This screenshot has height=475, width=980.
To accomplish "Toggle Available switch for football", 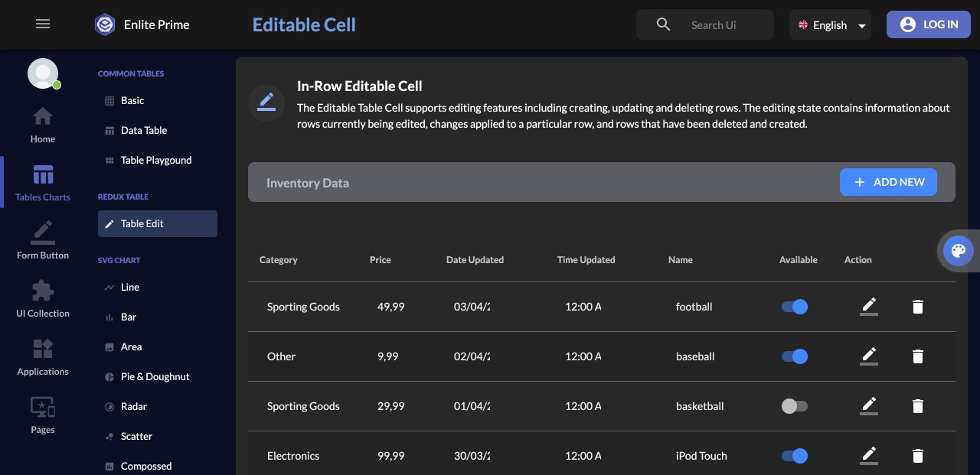I will click(795, 307).
